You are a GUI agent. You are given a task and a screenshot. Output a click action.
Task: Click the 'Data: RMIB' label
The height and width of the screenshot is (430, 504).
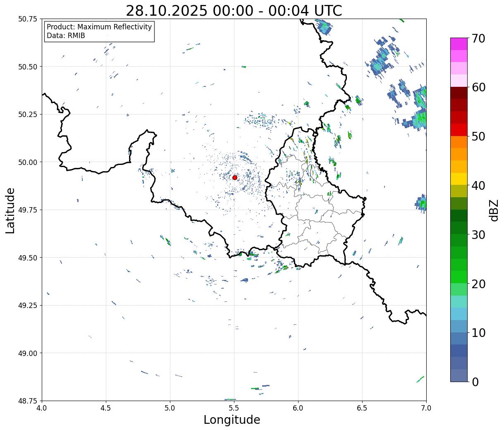click(66, 36)
